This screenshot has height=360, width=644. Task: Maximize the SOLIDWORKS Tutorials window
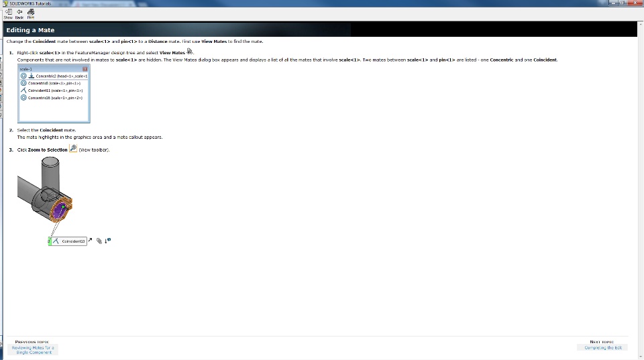pos(623,3)
